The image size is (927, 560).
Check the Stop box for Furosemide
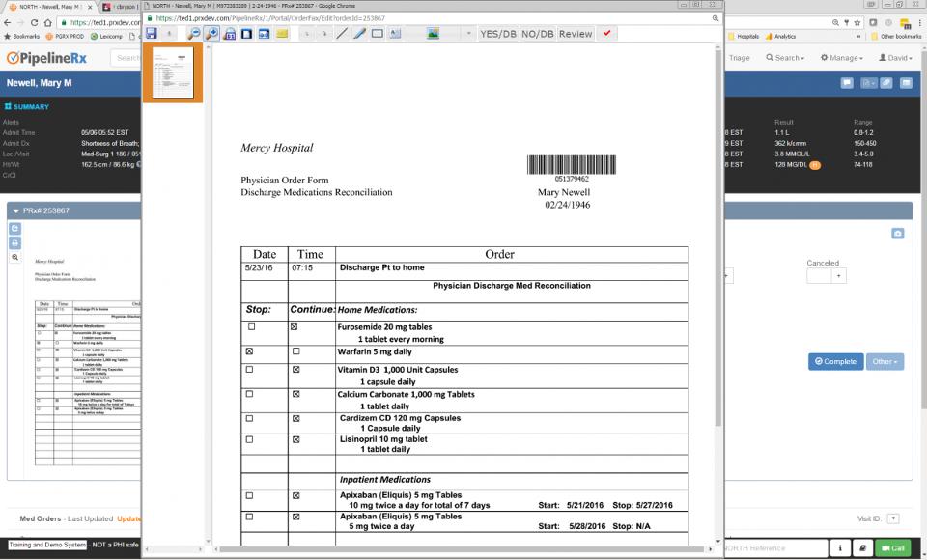coord(251,327)
